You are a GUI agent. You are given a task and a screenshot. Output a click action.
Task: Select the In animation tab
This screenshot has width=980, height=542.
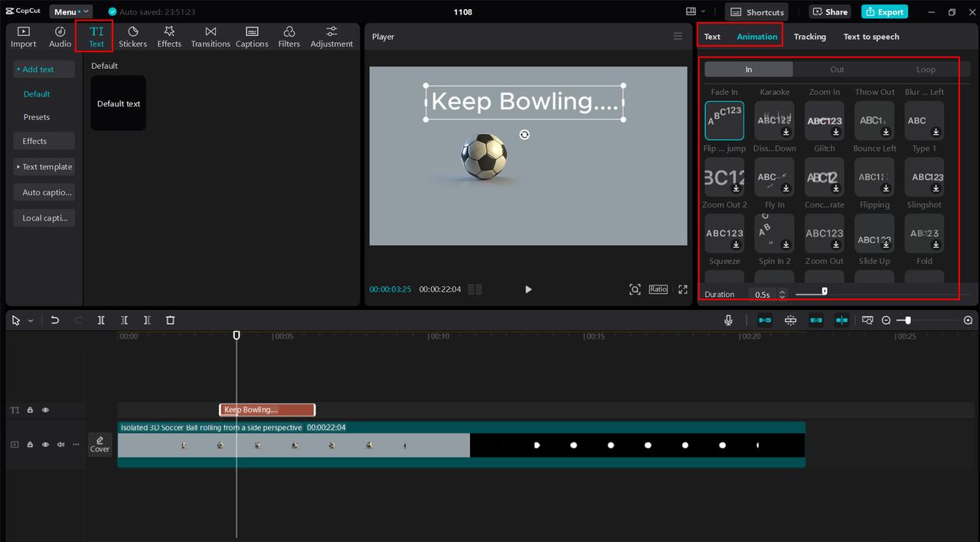[749, 69]
